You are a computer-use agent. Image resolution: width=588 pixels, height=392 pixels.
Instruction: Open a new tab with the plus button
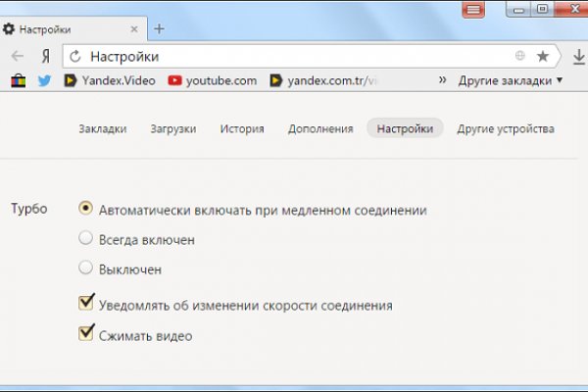click(160, 28)
